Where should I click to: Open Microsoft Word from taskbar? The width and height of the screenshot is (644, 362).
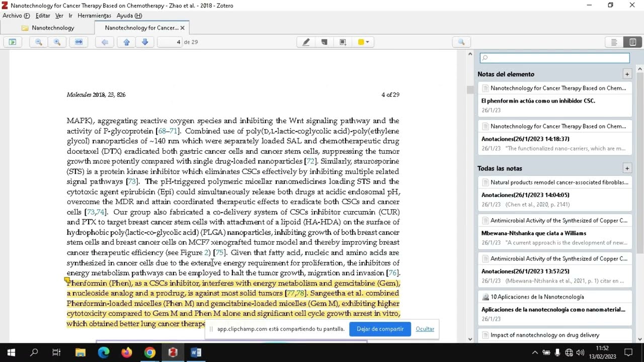pyautogui.click(x=196, y=352)
